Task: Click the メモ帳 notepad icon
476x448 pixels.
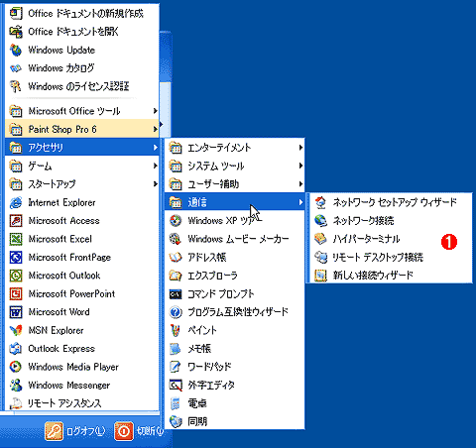Action: coord(176,348)
